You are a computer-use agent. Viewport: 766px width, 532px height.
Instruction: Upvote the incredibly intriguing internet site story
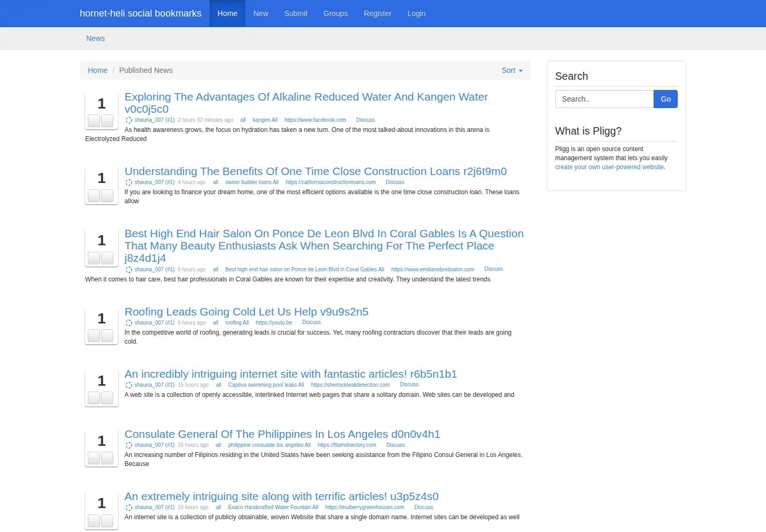pyautogui.click(x=94, y=398)
